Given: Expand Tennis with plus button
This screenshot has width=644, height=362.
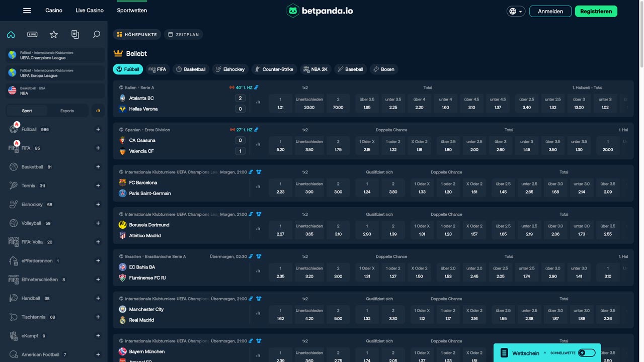Looking at the screenshot, I should 98,186.
